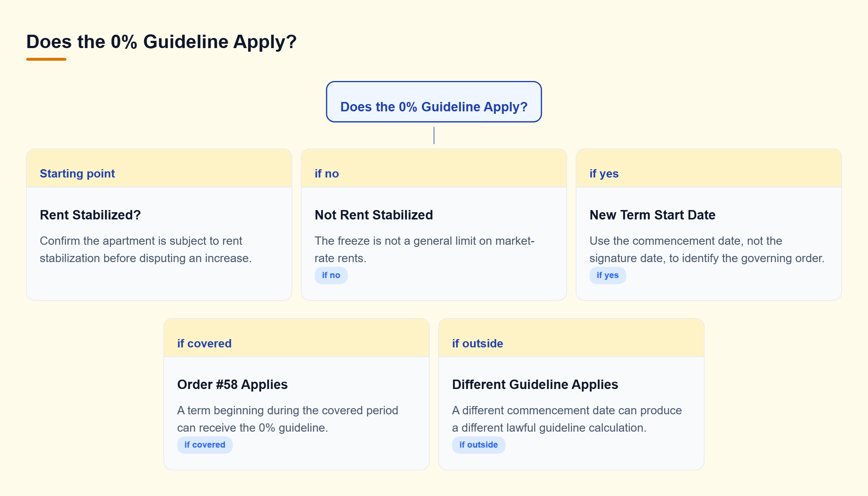
Task: Open the 'Rent Stabilized?' card title
Action: (x=90, y=215)
